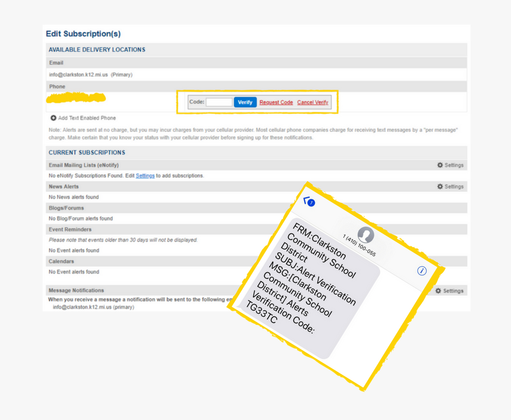Click the Phone section label
511x420 pixels.
click(57, 87)
